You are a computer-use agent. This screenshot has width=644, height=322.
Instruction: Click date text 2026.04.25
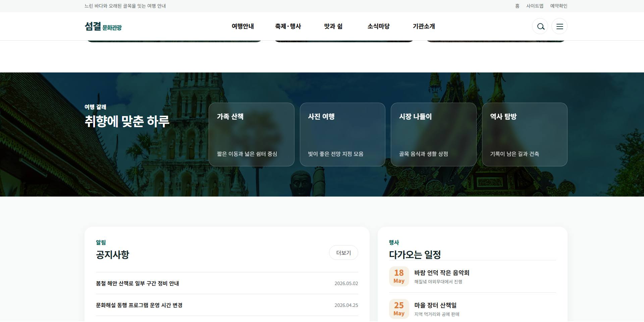click(x=346, y=305)
